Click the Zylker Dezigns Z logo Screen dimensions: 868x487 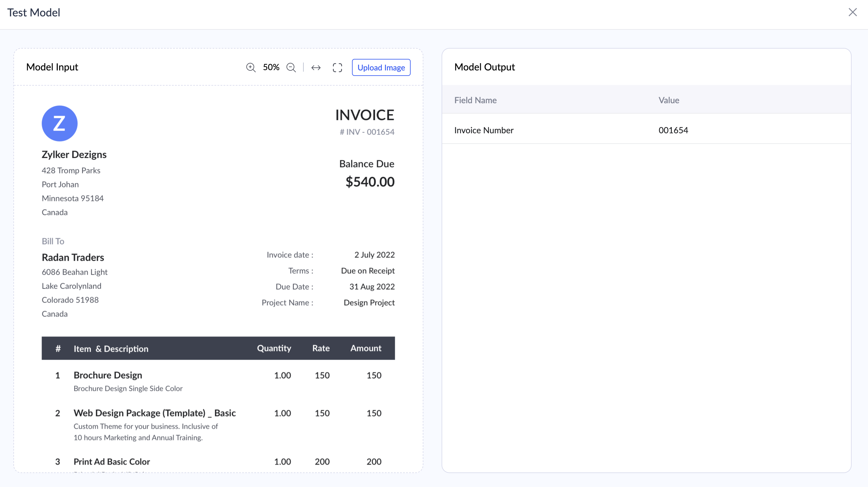(x=60, y=123)
